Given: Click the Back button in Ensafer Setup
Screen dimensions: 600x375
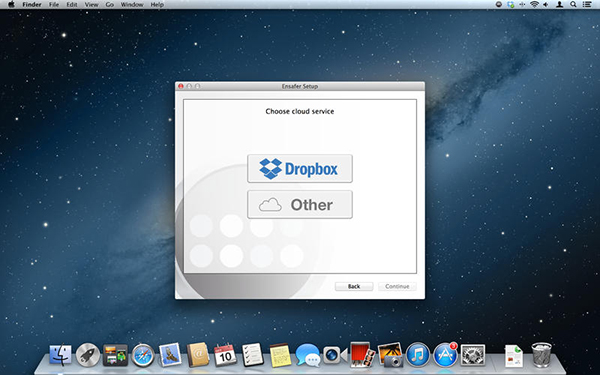Looking at the screenshot, I should click(354, 286).
